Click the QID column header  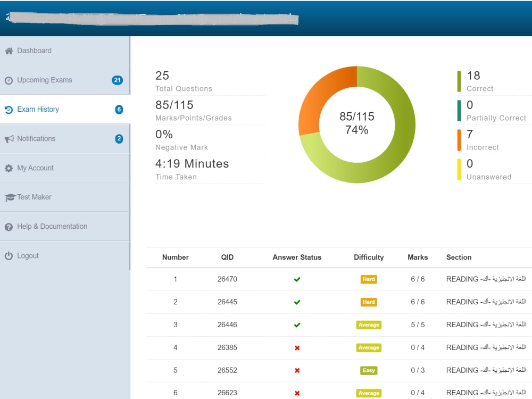[227, 257]
